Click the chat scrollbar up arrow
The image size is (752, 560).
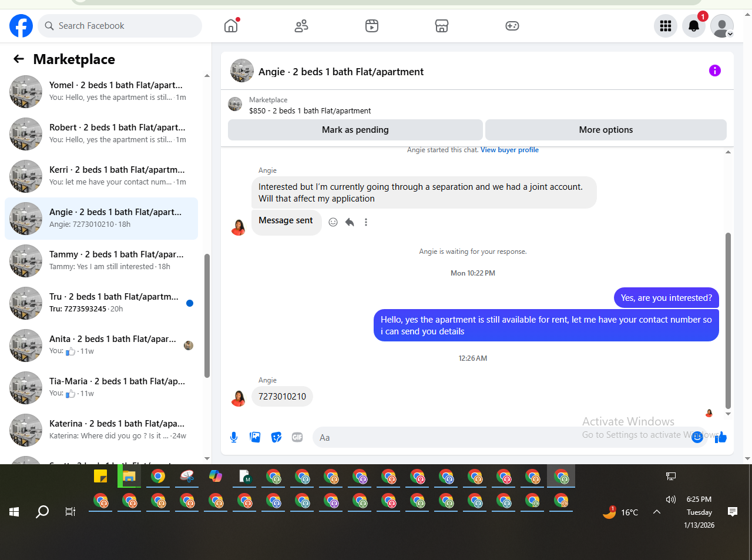(728, 152)
